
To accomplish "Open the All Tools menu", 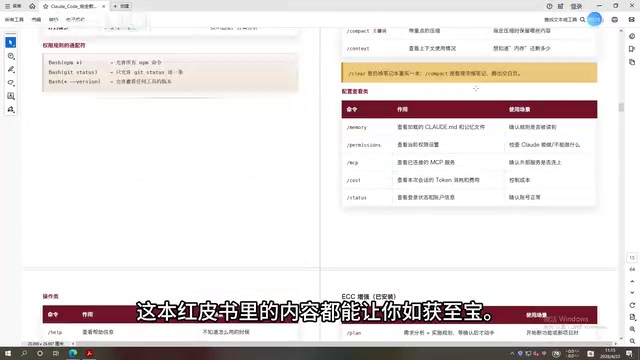I will (14, 20).
